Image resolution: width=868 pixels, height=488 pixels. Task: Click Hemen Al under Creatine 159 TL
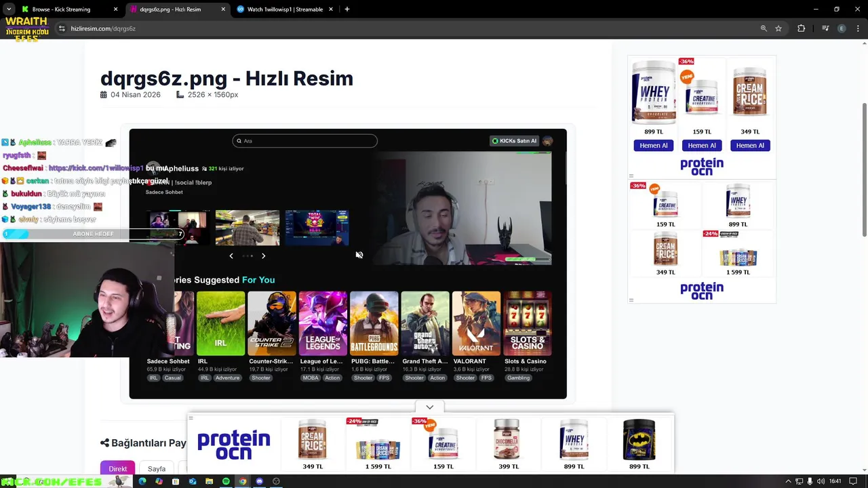[x=702, y=145]
